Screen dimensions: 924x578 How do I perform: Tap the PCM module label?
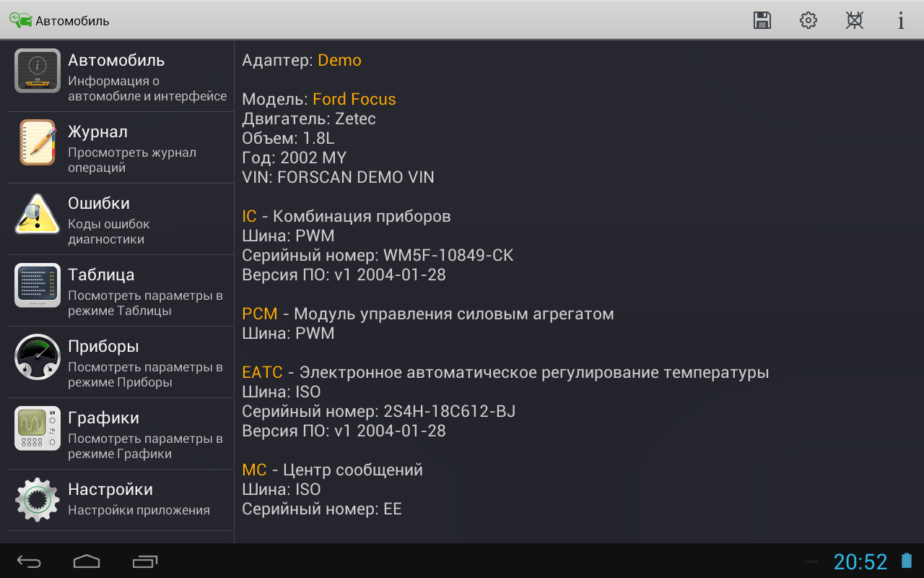coord(260,314)
